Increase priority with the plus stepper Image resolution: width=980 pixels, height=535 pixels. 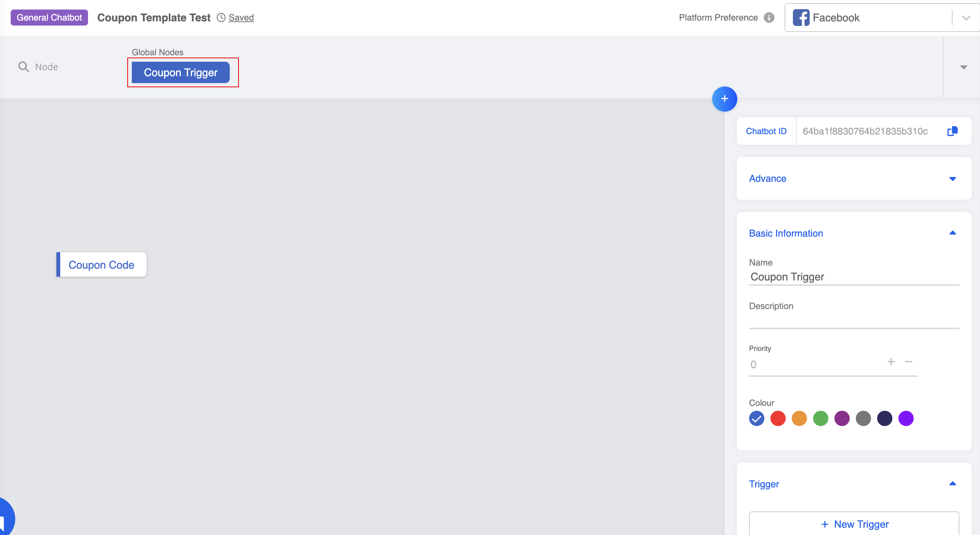[x=891, y=362]
